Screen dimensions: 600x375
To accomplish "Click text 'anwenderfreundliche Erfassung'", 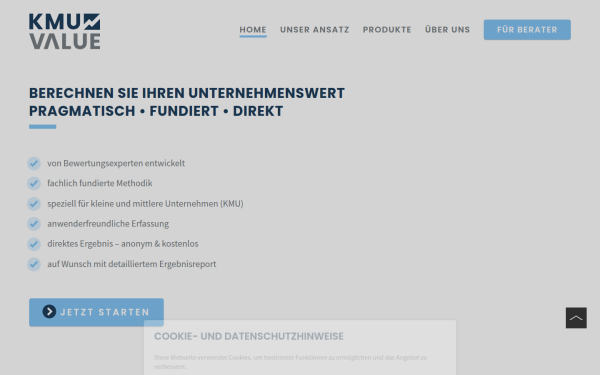I will tap(108, 223).
